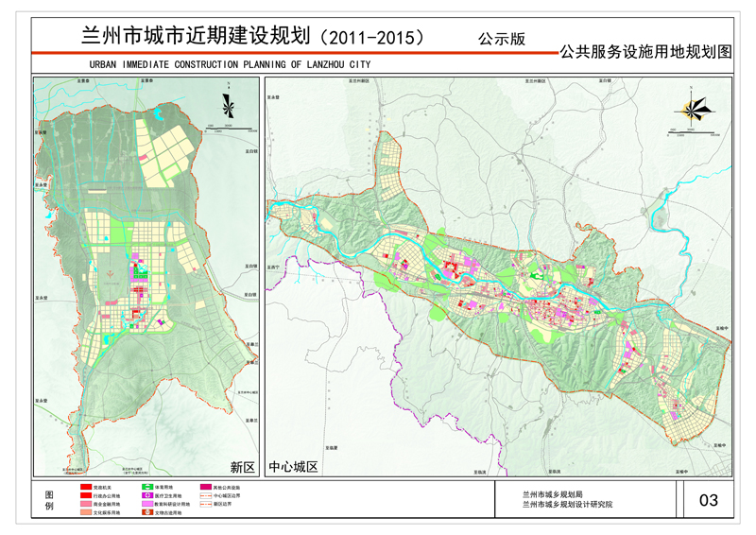
Task: Click the 中心城区 map label
Action: pyautogui.click(x=292, y=468)
